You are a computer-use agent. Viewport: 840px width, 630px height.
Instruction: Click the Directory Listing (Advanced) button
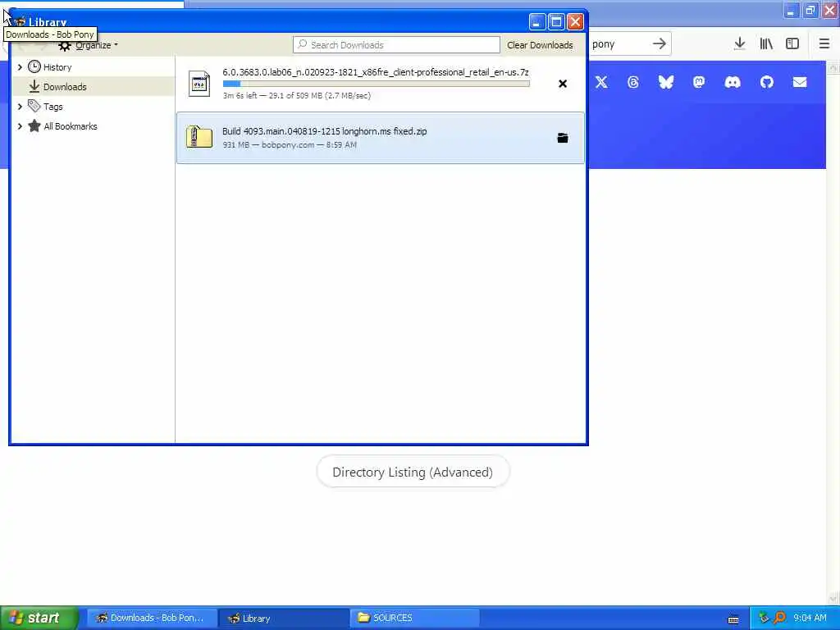click(413, 472)
